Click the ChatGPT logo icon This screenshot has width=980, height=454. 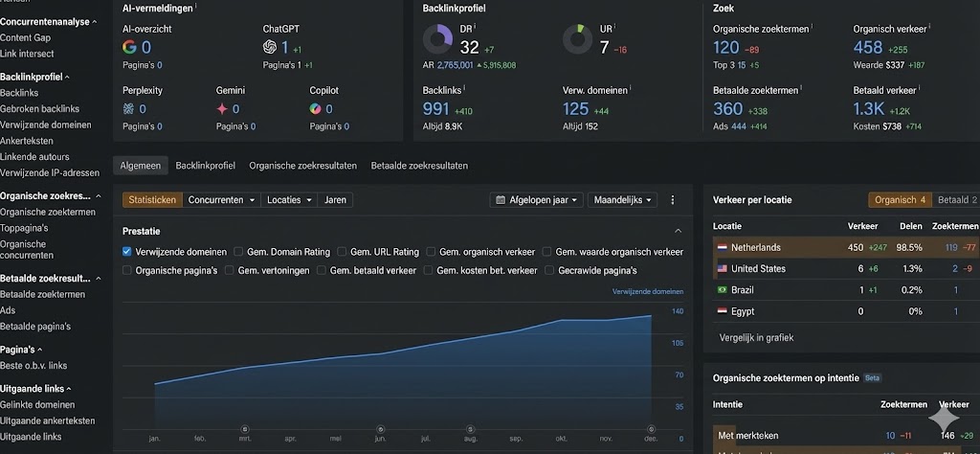pos(269,47)
